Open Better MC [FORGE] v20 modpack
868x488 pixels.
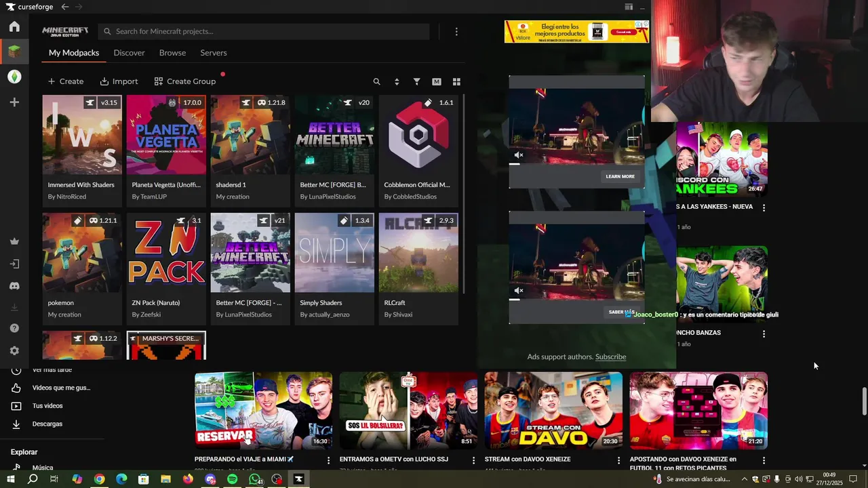click(334, 150)
